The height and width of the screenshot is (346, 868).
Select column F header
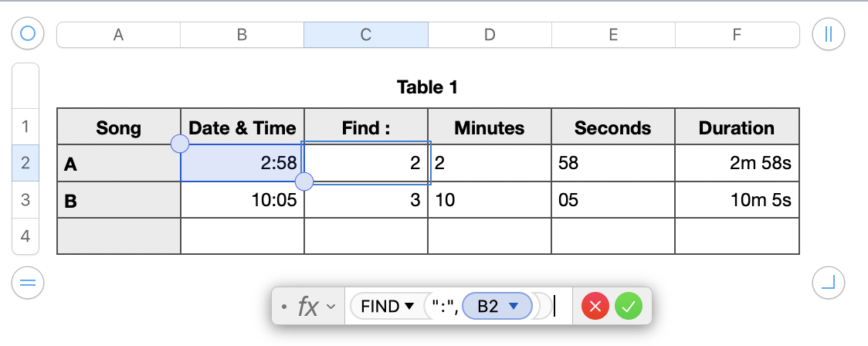[x=737, y=34]
